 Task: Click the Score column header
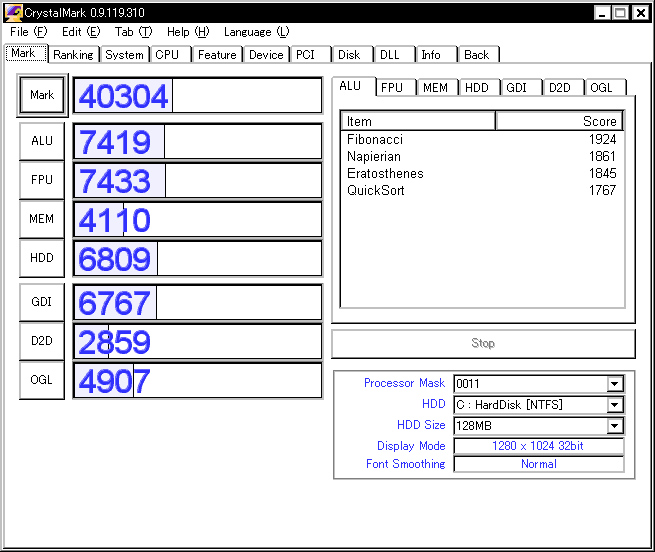click(559, 121)
